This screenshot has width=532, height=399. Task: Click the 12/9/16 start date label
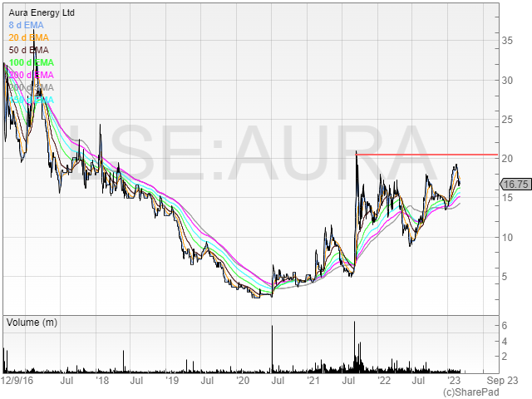[17, 381]
